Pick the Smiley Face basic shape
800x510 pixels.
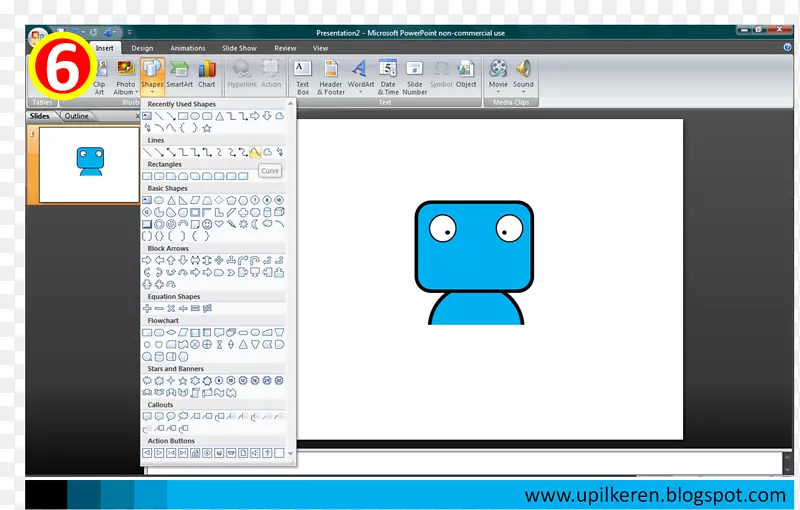[206, 224]
